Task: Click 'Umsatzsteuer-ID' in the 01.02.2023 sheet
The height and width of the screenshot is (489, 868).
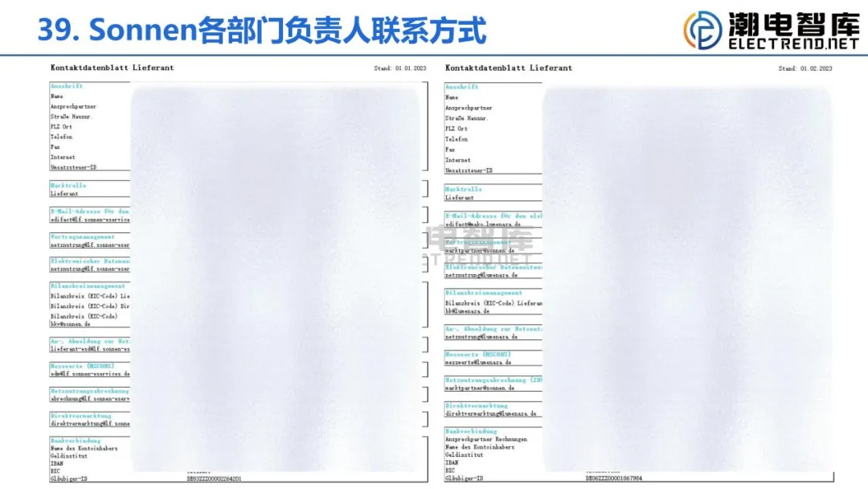Action: (x=469, y=171)
